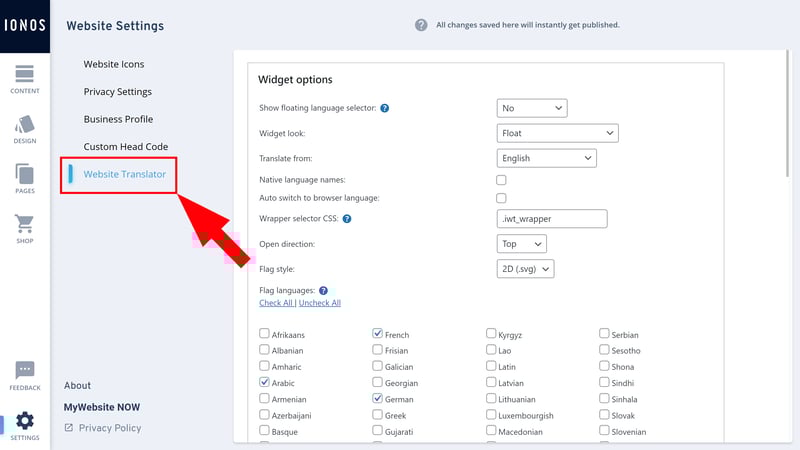This screenshot has height=450, width=800.
Task: Expand the Translate from dropdown
Action: pos(546,158)
